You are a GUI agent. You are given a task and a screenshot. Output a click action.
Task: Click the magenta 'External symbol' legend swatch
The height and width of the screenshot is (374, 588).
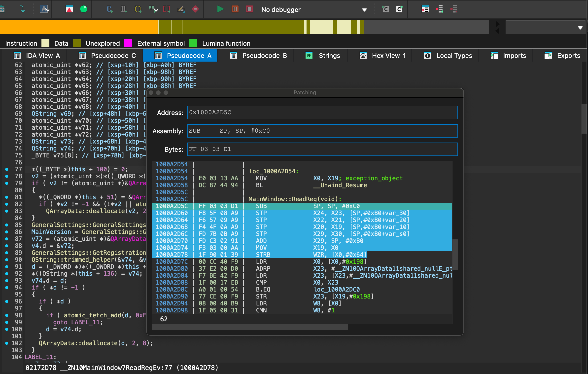click(128, 43)
